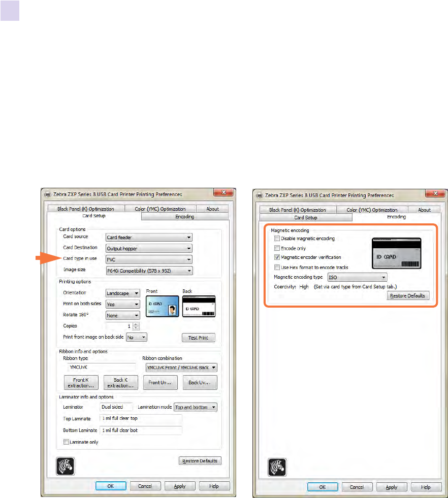This screenshot has width=448, height=498.
Task: Open Print front image on back side dropdown
Action: [x=137, y=337]
